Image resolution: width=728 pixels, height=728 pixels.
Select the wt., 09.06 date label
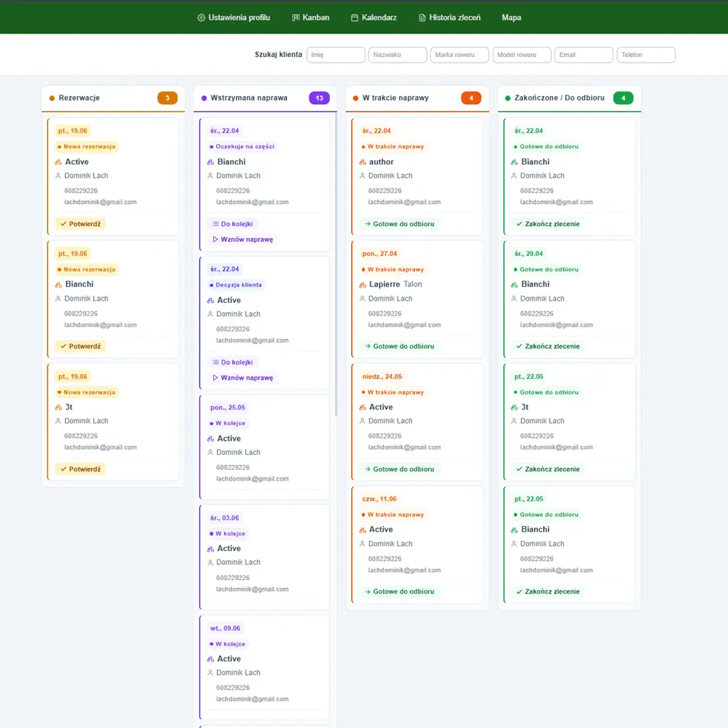225,628
